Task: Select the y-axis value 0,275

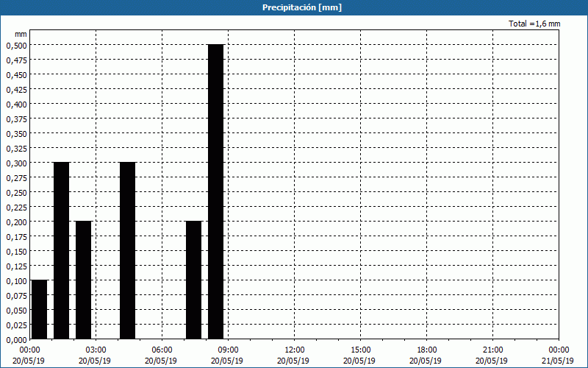Action: click(x=16, y=178)
